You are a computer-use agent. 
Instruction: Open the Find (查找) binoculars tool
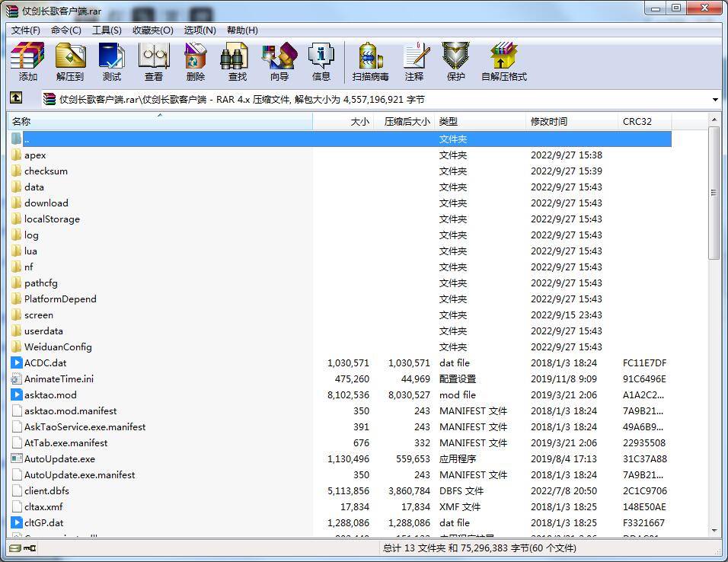pyautogui.click(x=238, y=61)
